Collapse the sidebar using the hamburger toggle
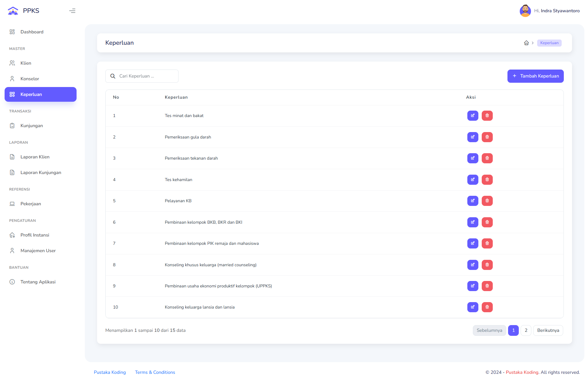 click(72, 11)
